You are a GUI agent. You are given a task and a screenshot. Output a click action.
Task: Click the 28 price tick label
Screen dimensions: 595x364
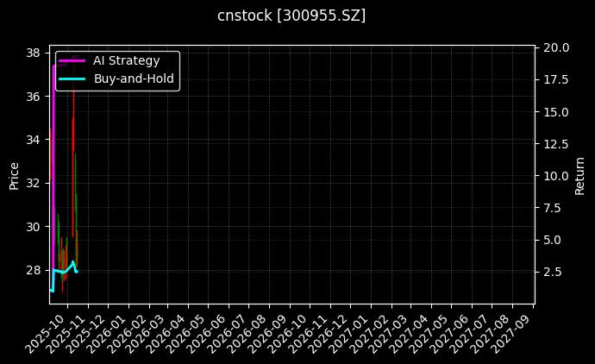[x=34, y=270]
